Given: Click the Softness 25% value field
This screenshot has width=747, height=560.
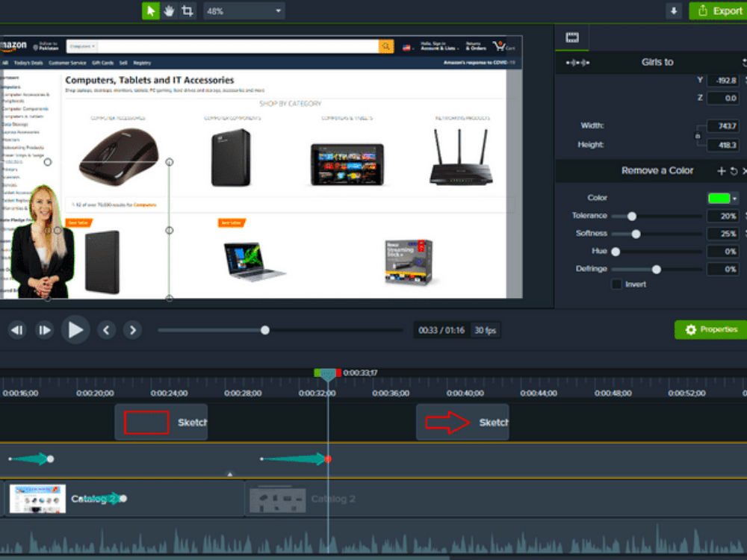Looking at the screenshot, I should click(x=722, y=234).
